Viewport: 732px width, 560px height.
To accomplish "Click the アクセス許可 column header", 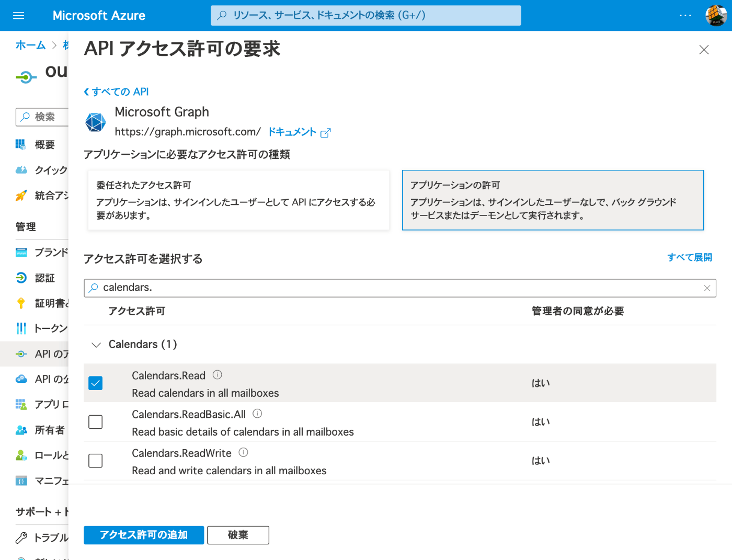I will click(x=136, y=311).
